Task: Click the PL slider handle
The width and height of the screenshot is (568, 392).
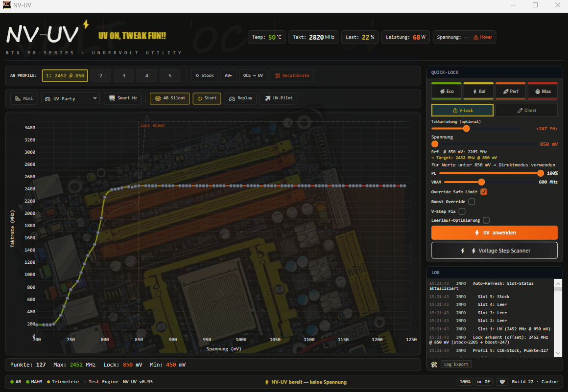Action: 541,173
